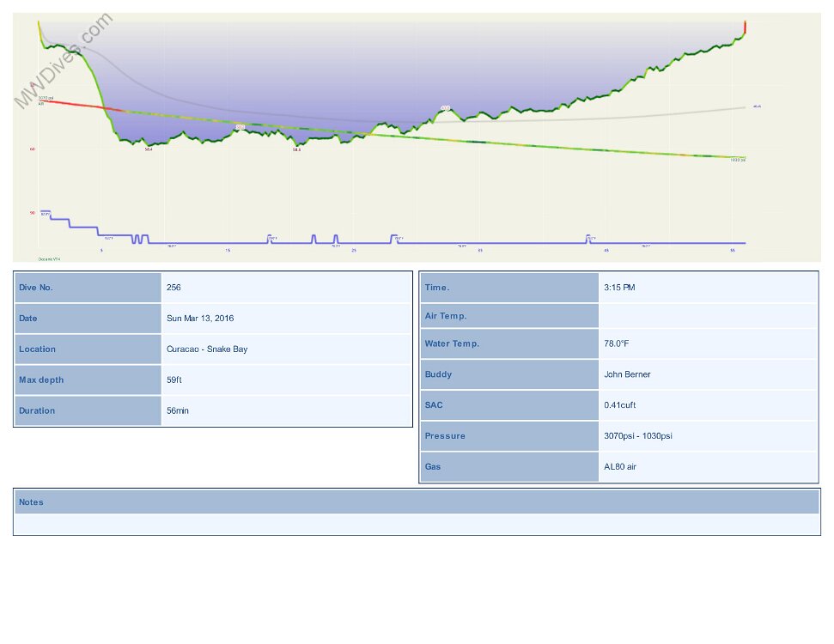The image size is (834, 644).
Task: Click the 58.8 depth marker on profile
Action: tap(296, 149)
